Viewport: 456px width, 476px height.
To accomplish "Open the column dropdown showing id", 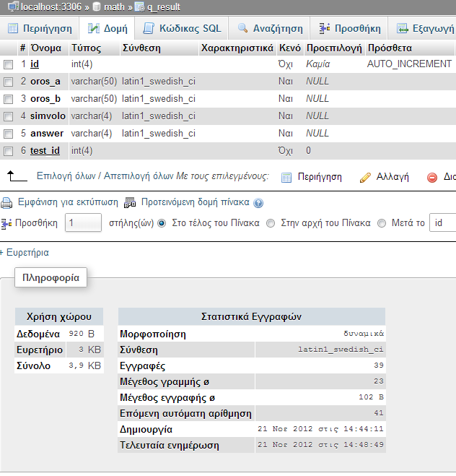I will click(x=443, y=222).
